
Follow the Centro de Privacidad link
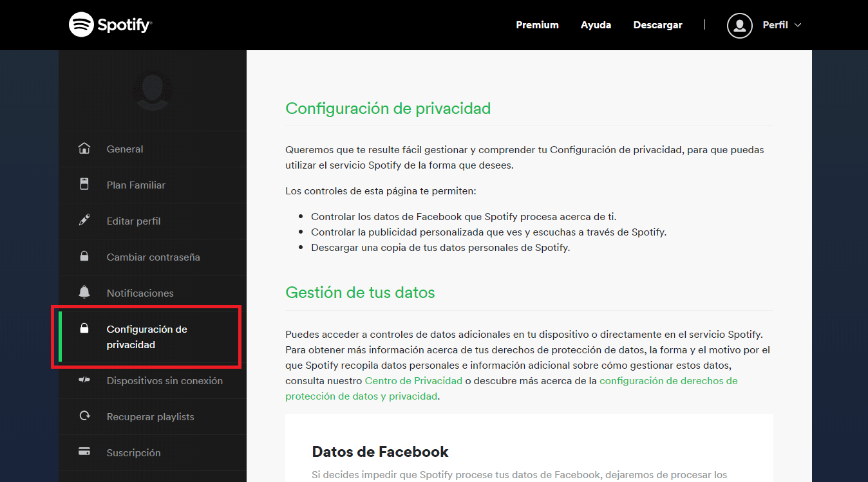pyautogui.click(x=413, y=380)
